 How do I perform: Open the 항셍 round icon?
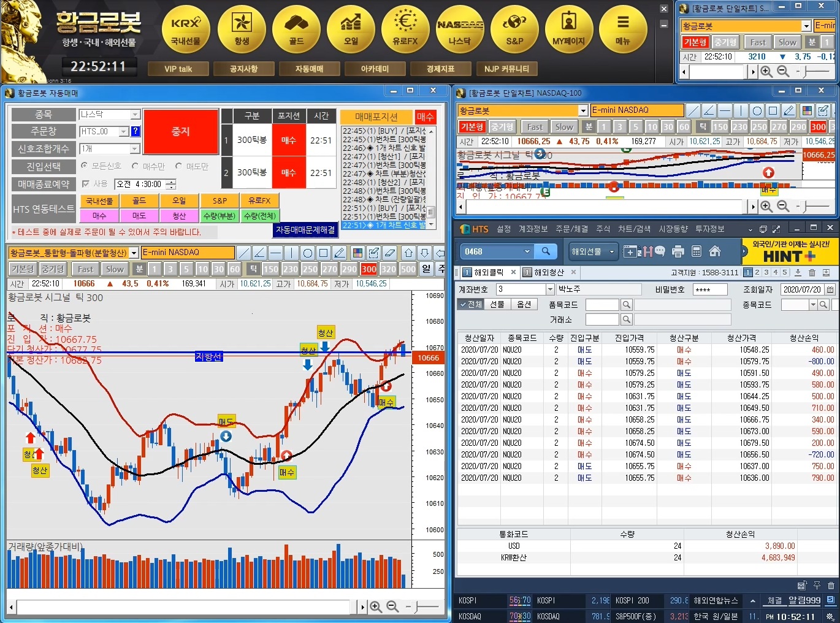pyautogui.click(x=242, y=29)
